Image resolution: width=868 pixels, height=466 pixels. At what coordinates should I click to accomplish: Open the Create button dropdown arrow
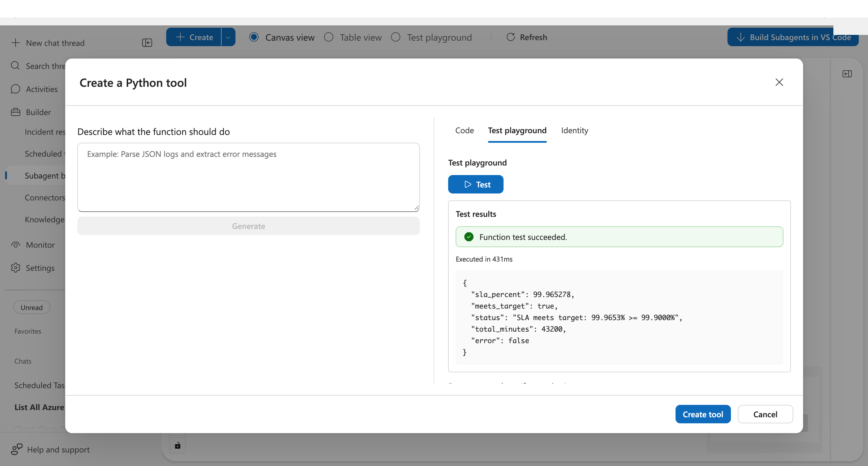pos(228,37)
